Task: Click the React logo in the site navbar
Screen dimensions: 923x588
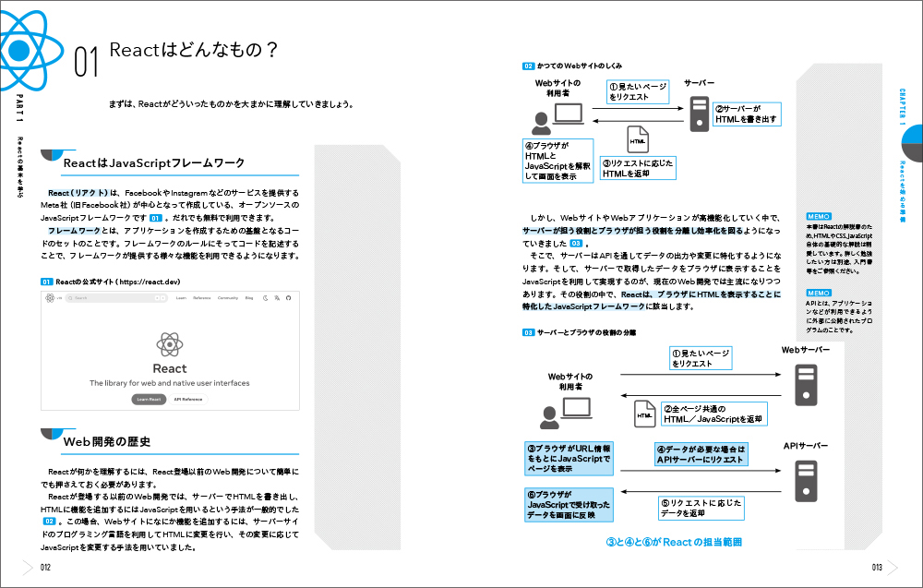Action: [50, 297]
